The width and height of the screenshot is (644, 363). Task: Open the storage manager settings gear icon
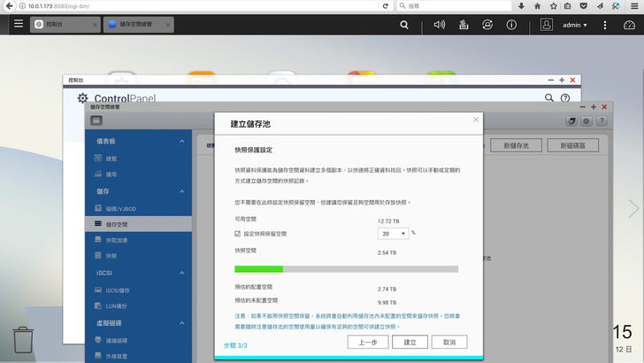pyautogui.click(x=586, y=120)
